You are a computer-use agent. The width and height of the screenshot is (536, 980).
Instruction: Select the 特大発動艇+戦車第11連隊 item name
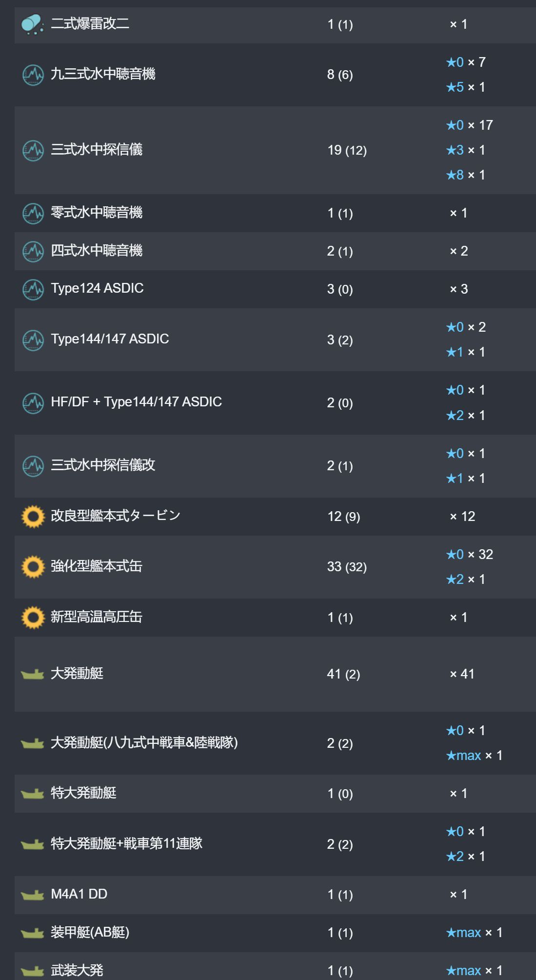[126, 844]
